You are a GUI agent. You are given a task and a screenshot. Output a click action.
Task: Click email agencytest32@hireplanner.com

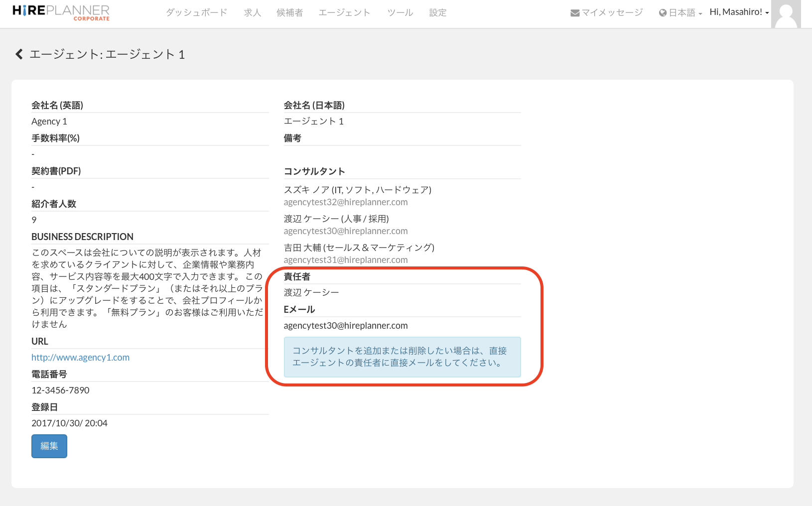(345, 202)
